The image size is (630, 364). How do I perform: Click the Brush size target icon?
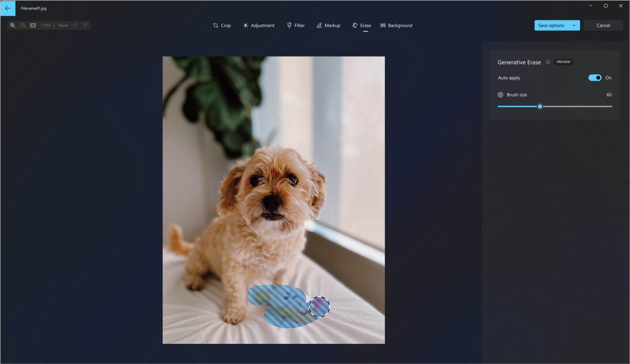pyautogui.click(x=500, y=95)
